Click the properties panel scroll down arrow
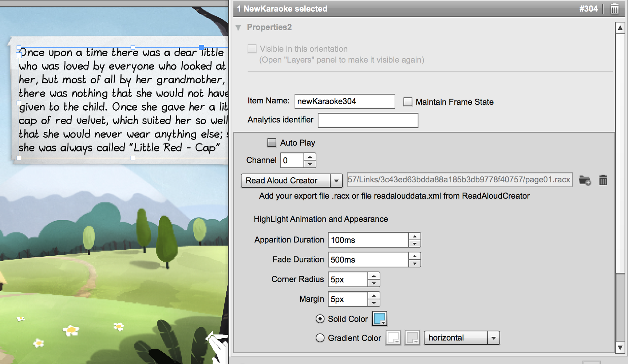The image size is (628, 364). pos(620,348)
